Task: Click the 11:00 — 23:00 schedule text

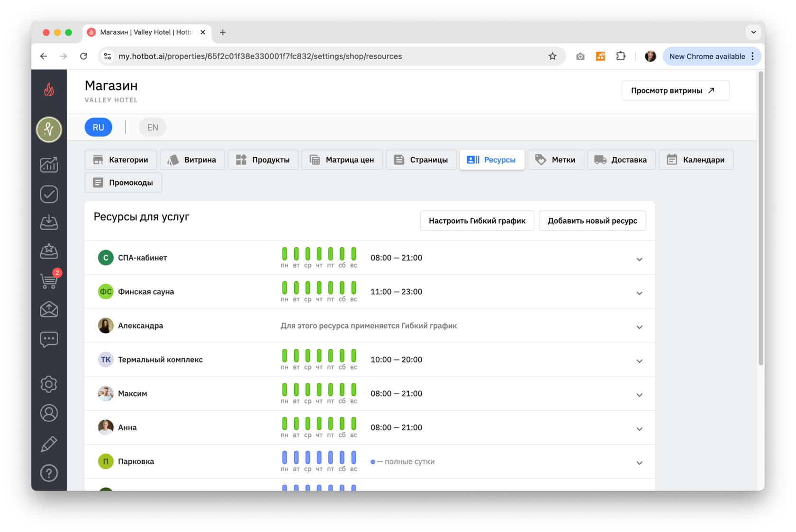Action: [396, 292]
